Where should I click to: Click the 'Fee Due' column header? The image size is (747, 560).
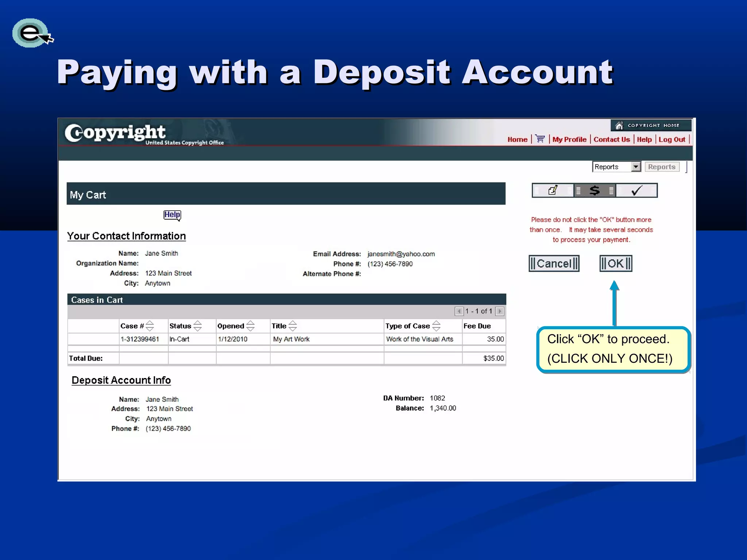[477, 326]
